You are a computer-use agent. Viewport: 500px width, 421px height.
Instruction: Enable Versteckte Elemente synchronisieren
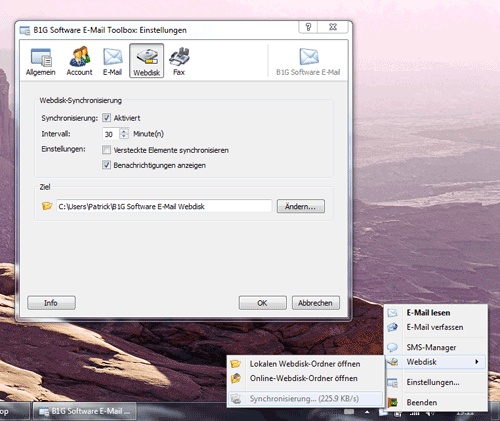pyautogui.click(x=106, y=150)
